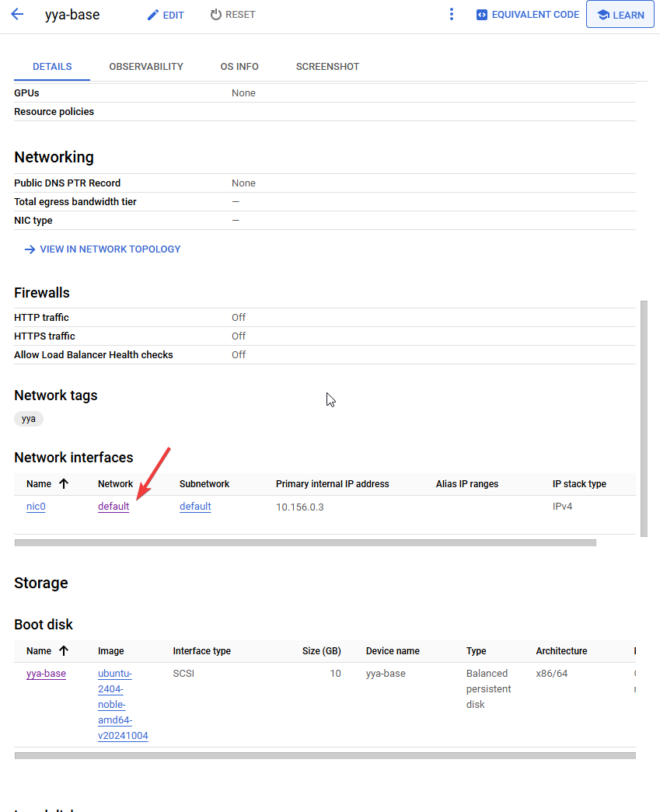Switch to the OS Info tab

point(239,67)
